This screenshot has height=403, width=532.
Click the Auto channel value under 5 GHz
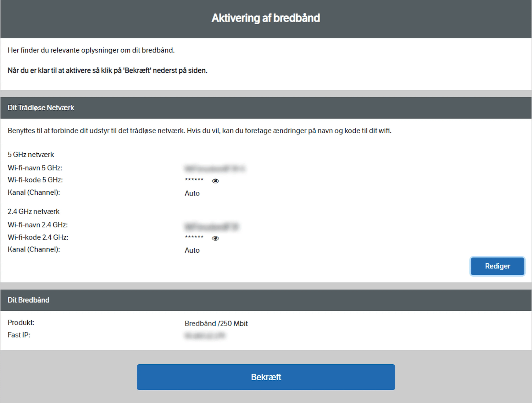[x=192, y=193]
